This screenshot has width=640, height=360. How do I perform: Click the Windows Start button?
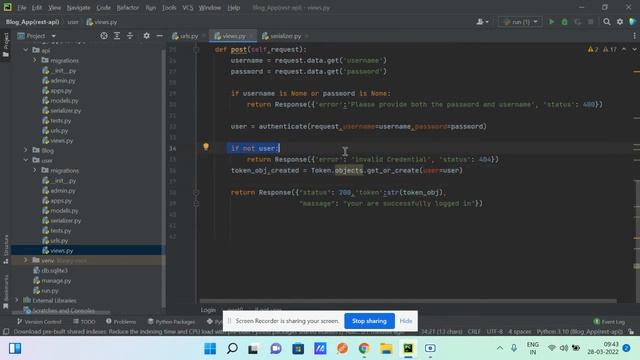tap(210, 349)
